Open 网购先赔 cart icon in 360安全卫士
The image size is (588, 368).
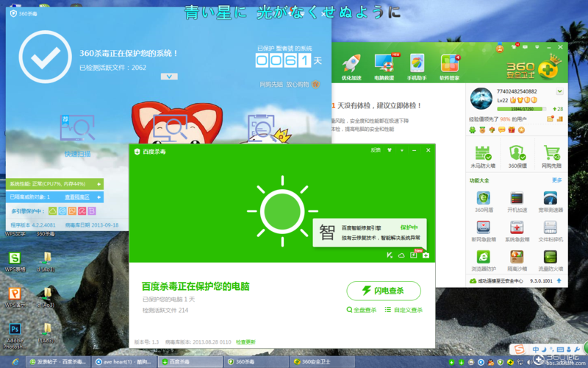point(552,156)
